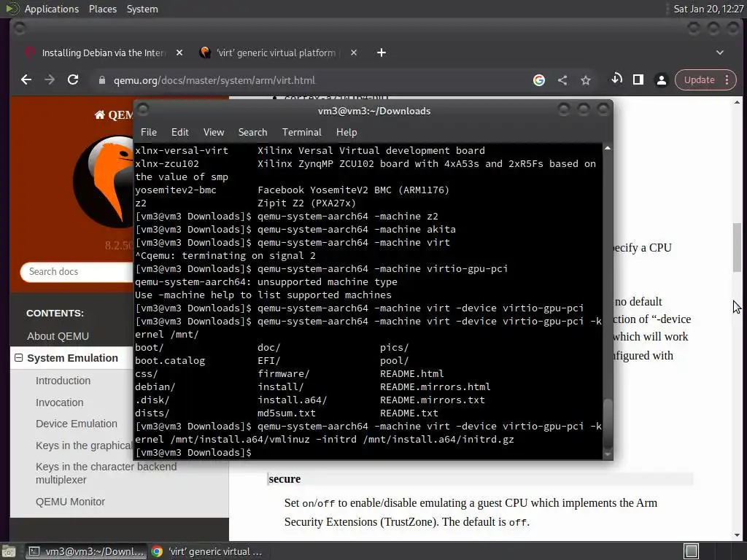The image size is (747, 560).
Task: Focus the Search docs field
Action: pos(76,272)
